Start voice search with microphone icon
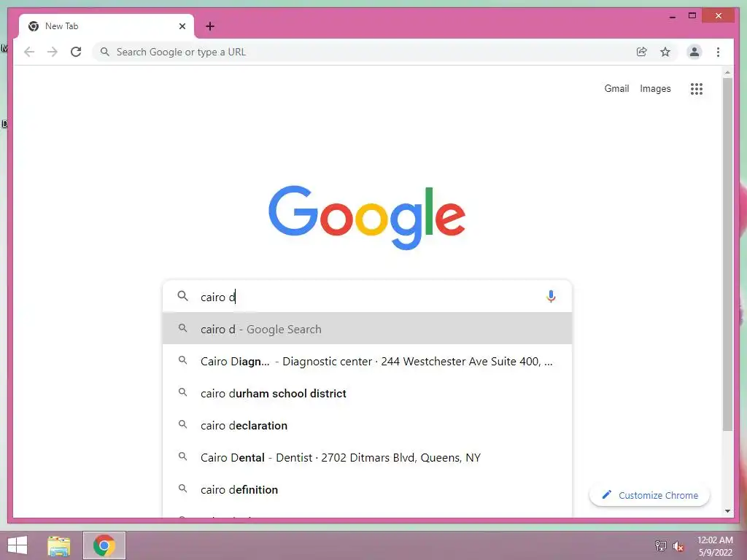The width and height of the screenshot is (747, 560). (551, 296)
